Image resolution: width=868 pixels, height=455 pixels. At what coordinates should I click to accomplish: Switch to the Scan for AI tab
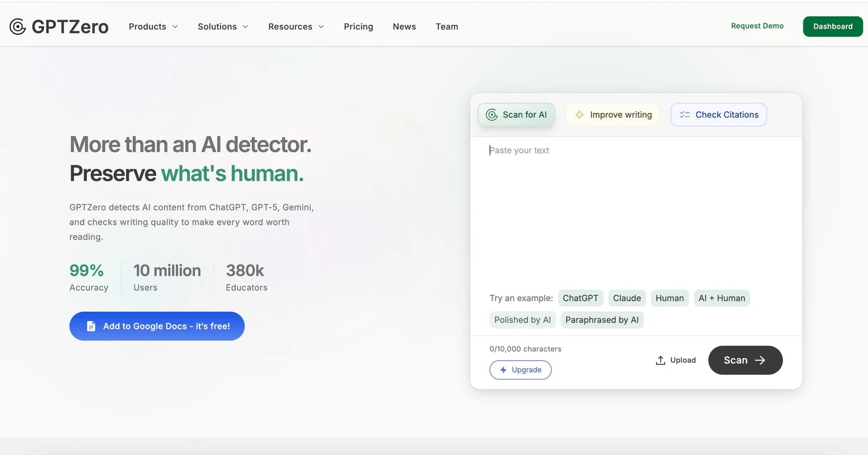pos(516,114)
